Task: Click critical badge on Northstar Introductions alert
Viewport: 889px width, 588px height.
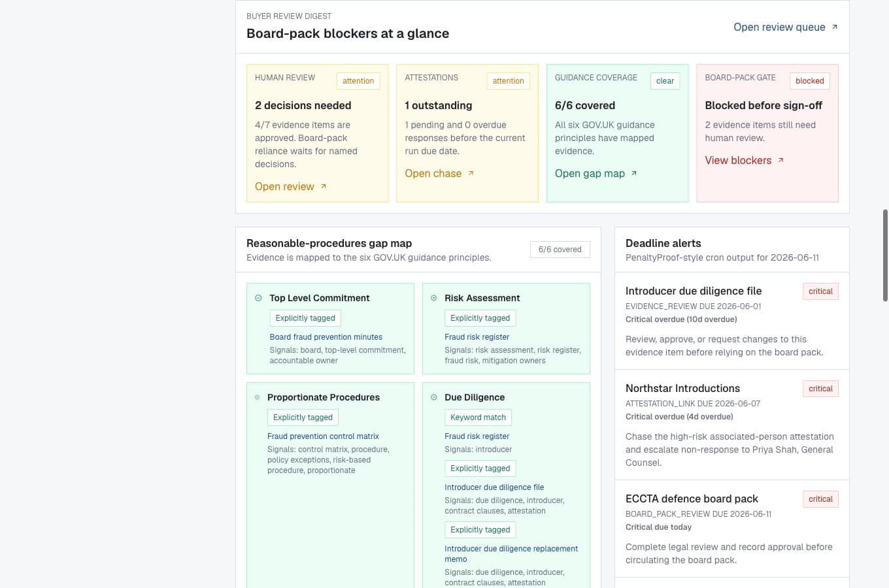Action: (x=820, y=389)
